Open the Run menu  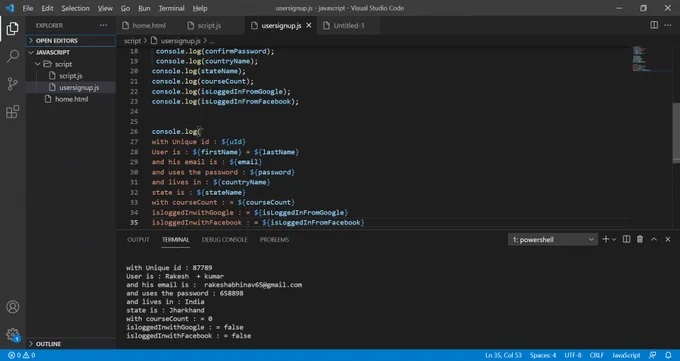point(144,8)
